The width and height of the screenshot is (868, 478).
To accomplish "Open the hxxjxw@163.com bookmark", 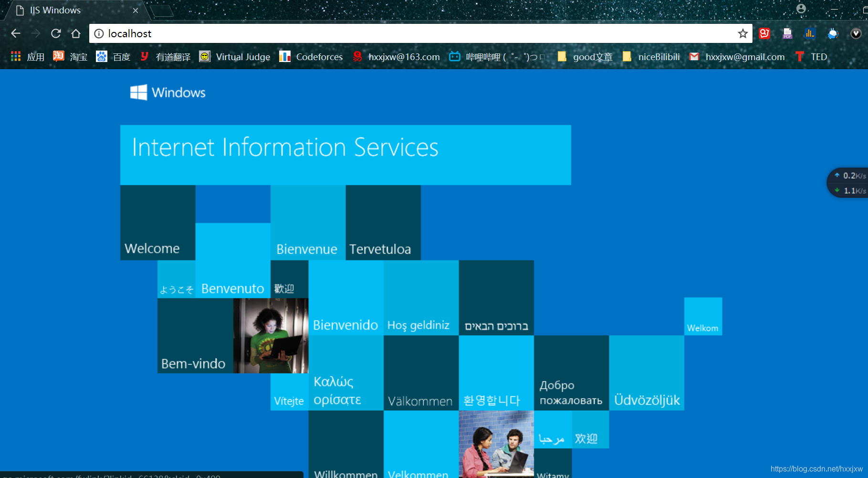I will [396, 57].
